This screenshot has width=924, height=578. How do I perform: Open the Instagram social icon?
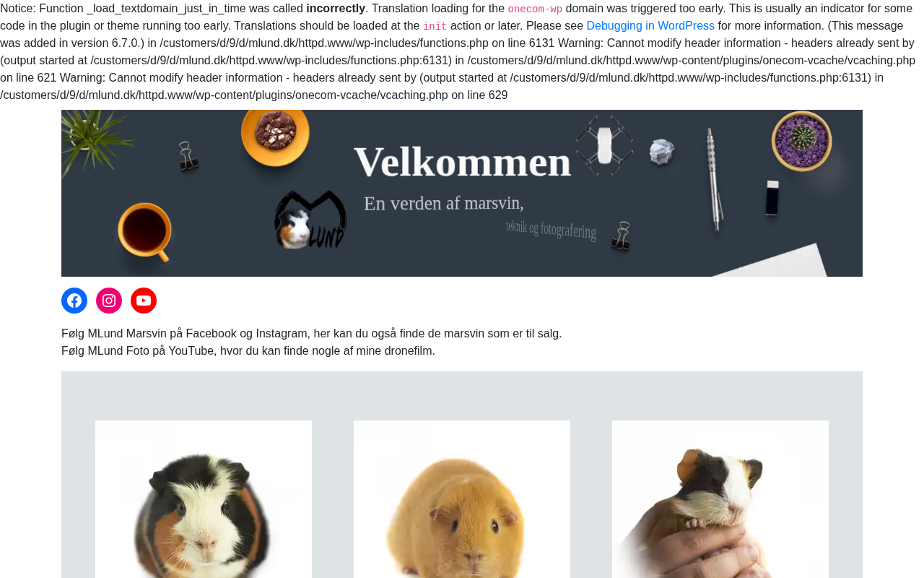(109, 301)
